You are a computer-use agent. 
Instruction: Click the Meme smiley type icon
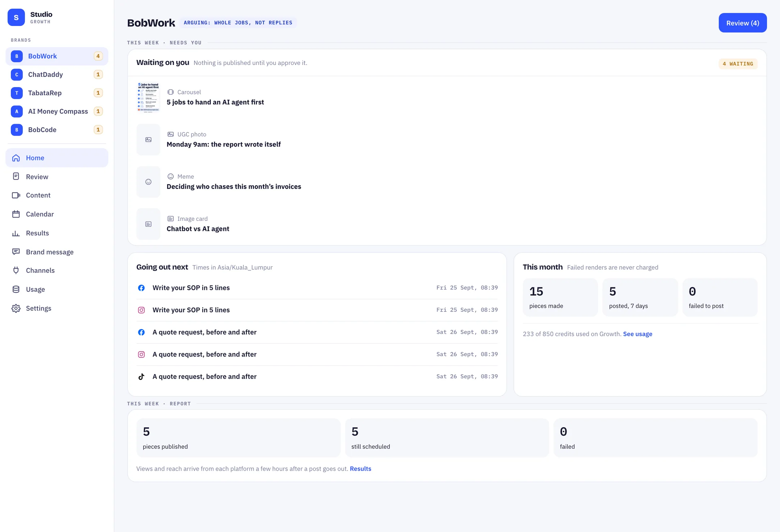click(170, 176)
